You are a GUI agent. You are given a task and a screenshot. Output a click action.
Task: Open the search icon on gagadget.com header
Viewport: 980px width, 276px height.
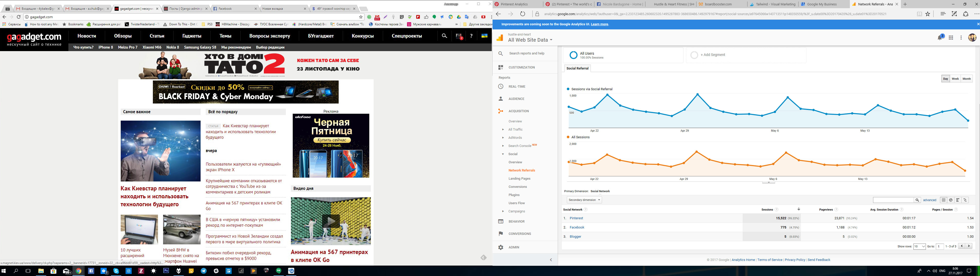click(444, 36)
